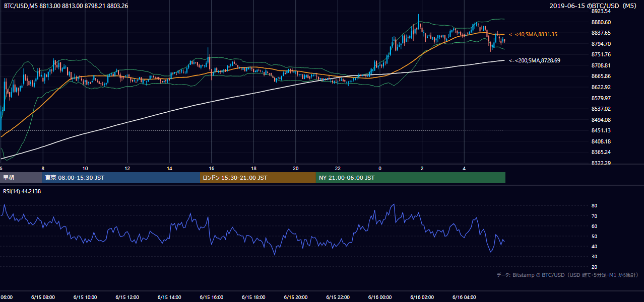
Task: Click the 6/15 12:00 date axis label
Action: pyautogui.click(x=127, y=297)
